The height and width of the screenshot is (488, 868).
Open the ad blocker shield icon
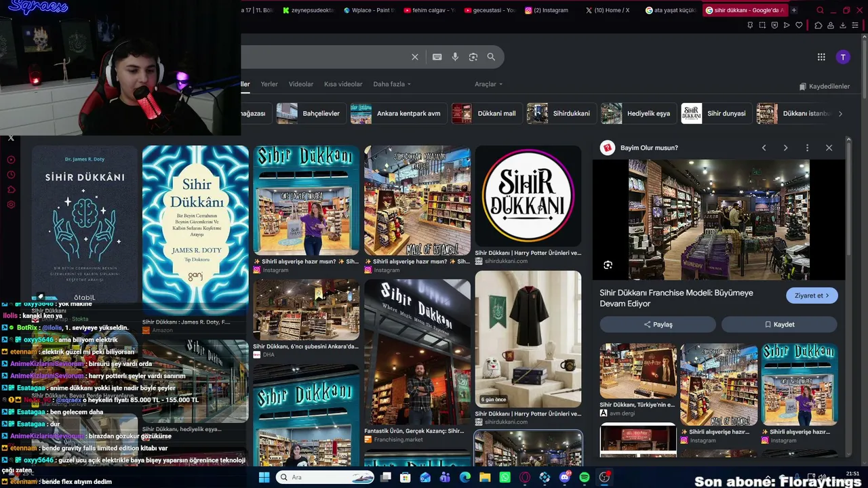pyautogui.click(x=774, y=25)
